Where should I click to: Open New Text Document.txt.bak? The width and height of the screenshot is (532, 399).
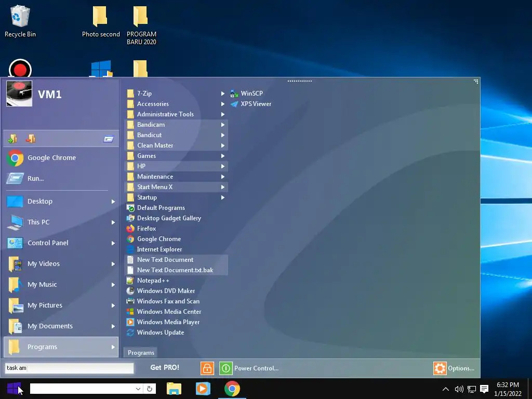[x=177, y=270]
